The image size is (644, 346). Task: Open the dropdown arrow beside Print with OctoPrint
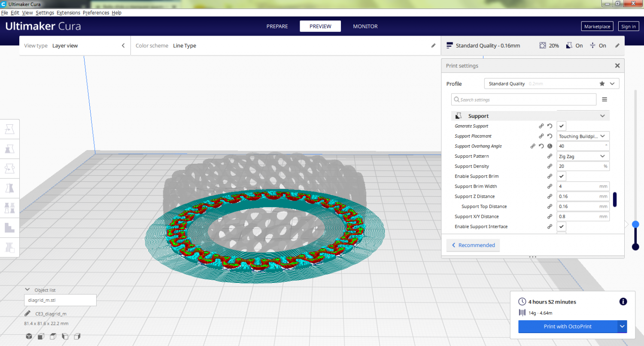623,326
